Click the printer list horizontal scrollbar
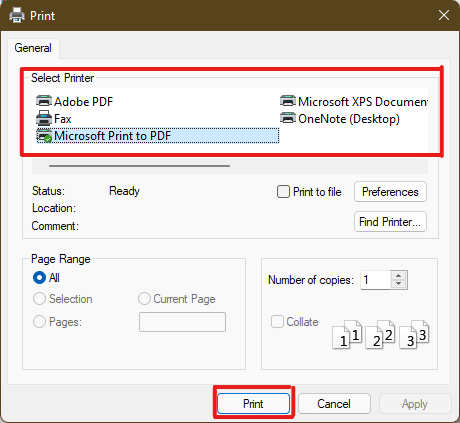Image resolution: width=460 pixels, height=423 pixels. point(139,166)
